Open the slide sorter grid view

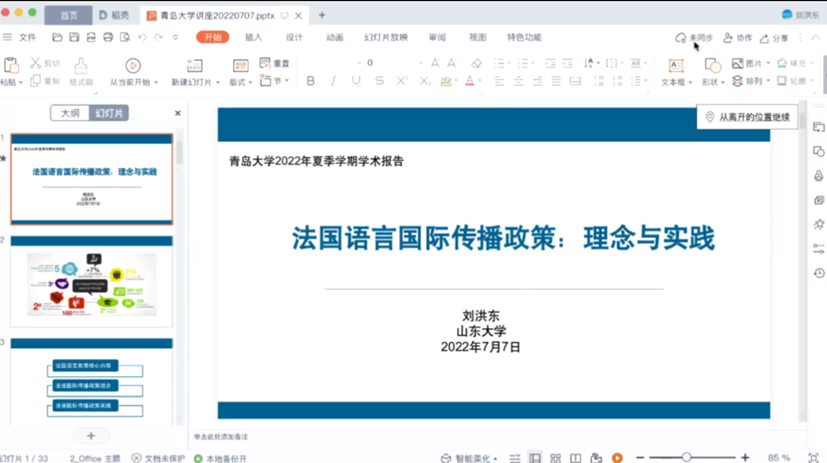[x=555, y=458]
